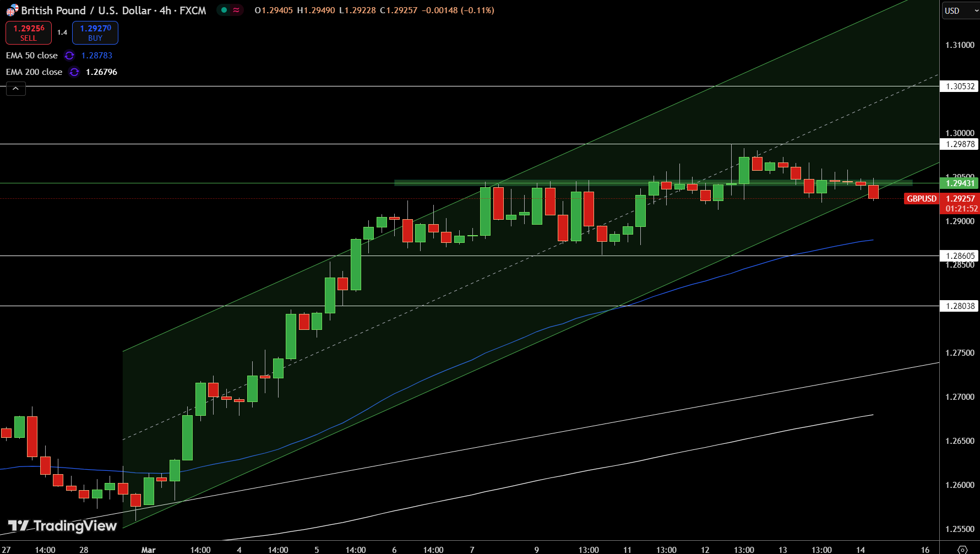The height and width of the screenshot is (554, 980).
Task: Click the 1.27500 price scale label
Action: click(960, 353)
